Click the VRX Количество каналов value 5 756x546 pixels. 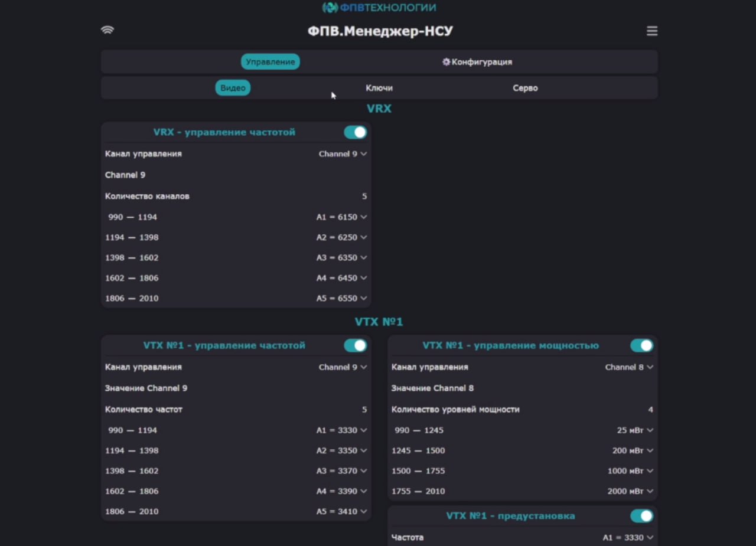click(x=364, y=196)
